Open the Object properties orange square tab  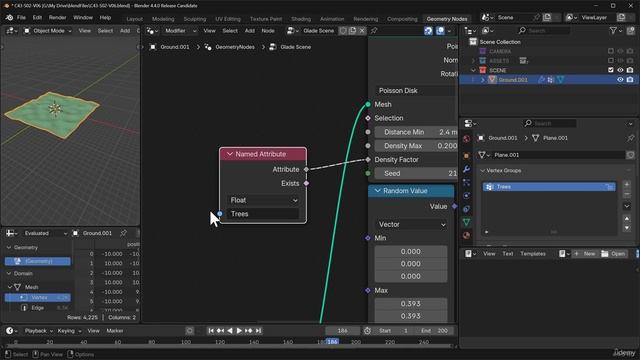click(466, 156)
